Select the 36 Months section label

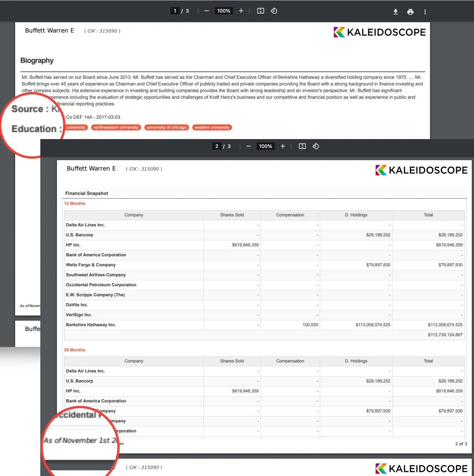[75, 350]
